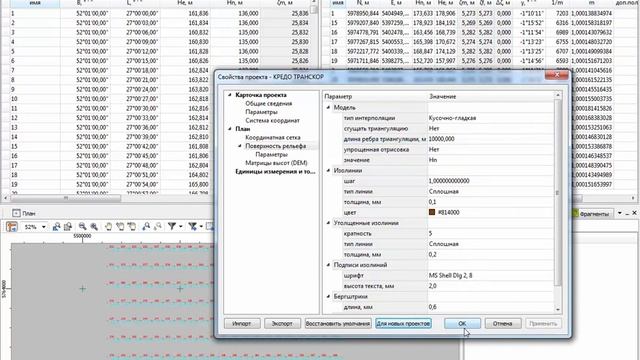Zoom out with the minus magnifier icon
Image resolution: width=640 pixels, height=360 pixels.
click(x=82, y=227)
